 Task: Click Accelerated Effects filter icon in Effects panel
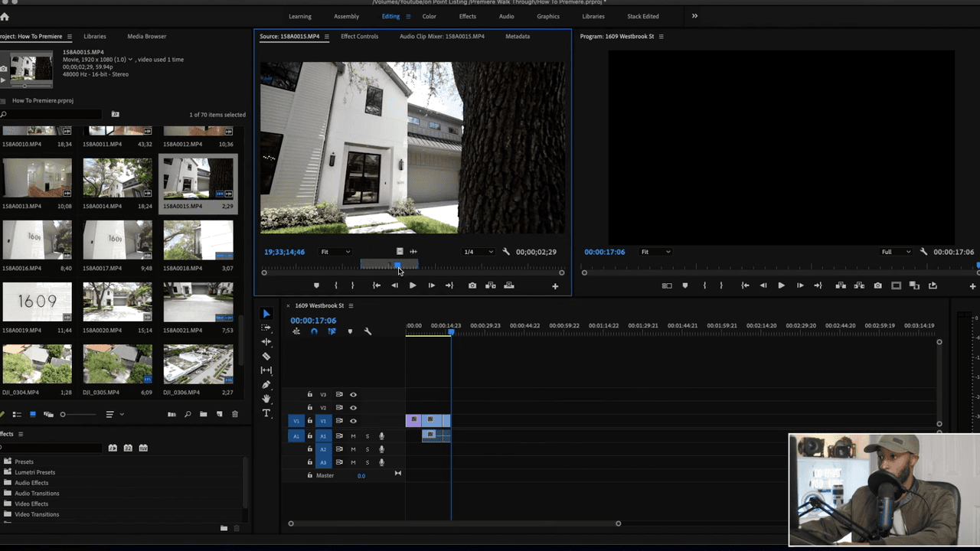click(x=113, y=448)
